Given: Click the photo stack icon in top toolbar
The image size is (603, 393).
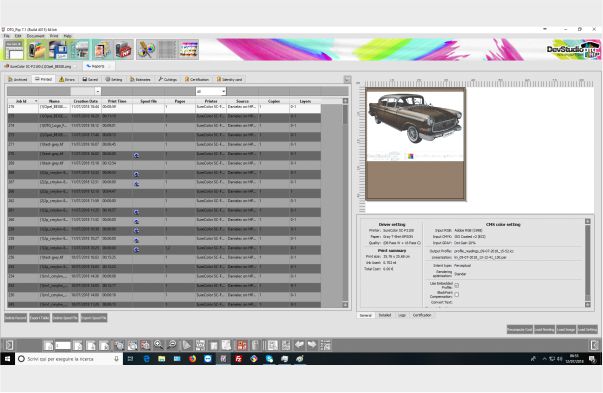Looking at the screenshot, I should coord(102,50).
